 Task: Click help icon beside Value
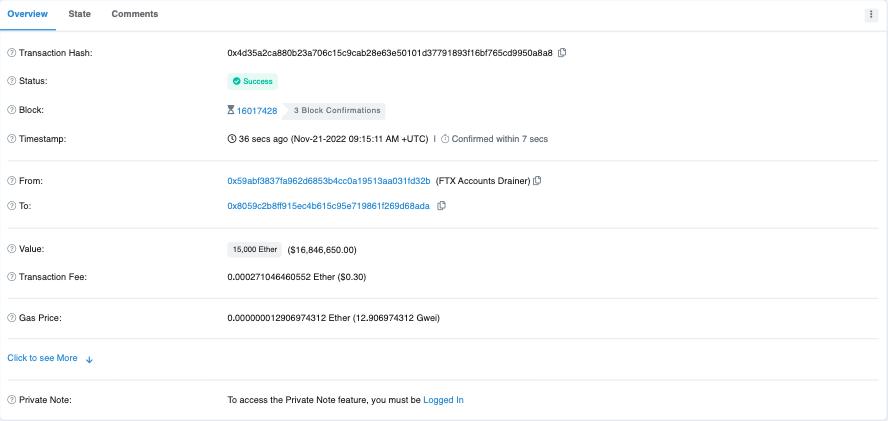pos(11,249)
